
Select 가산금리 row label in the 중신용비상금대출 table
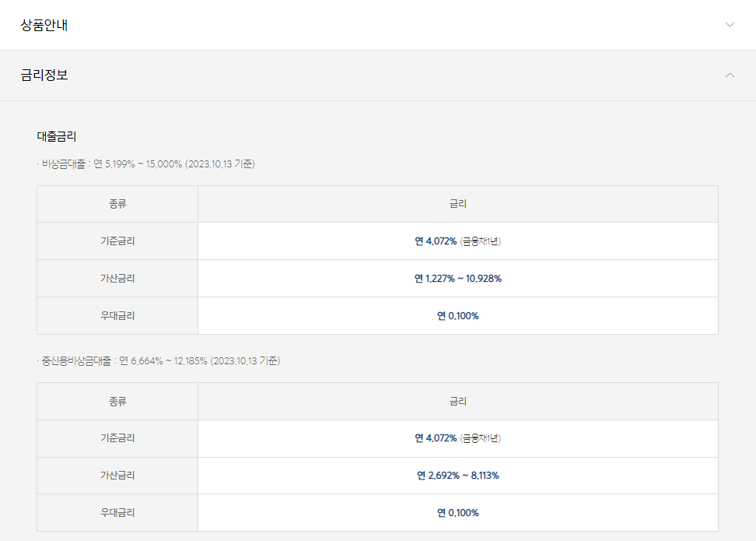pos(117,476)
